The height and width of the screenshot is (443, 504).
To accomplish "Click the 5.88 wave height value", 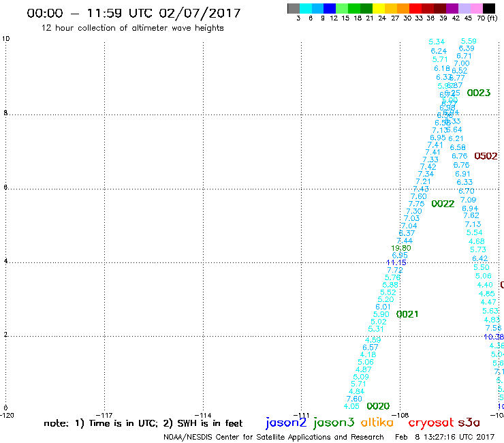I will [x=390, y=285].
